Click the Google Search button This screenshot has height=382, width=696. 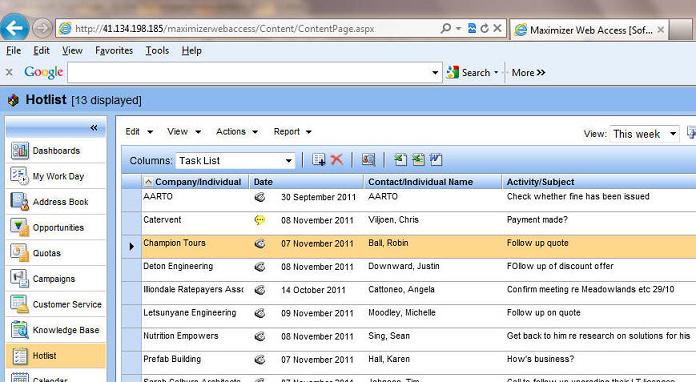(468, 72)
